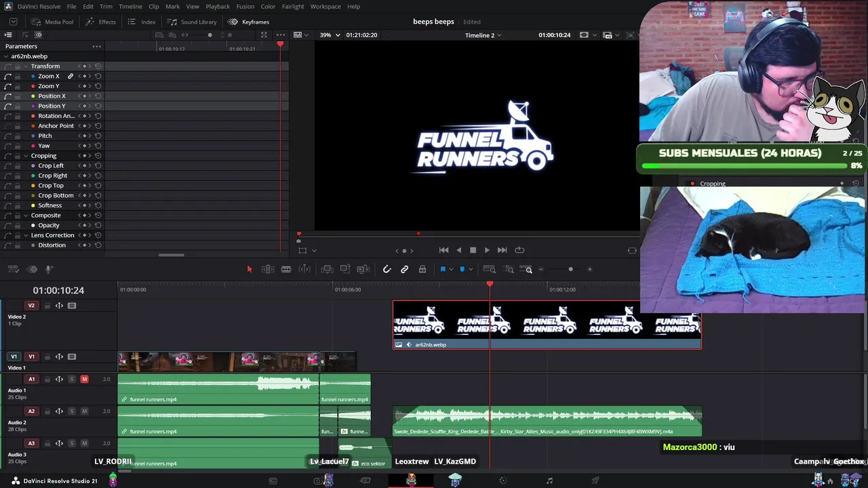Open the Sound Library panel
This screenshot has width=868, height=488.
[x=192, y=22]
